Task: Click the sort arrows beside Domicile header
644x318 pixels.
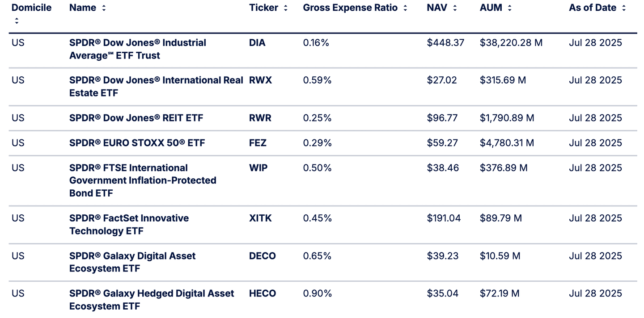Action: (17, 21)
